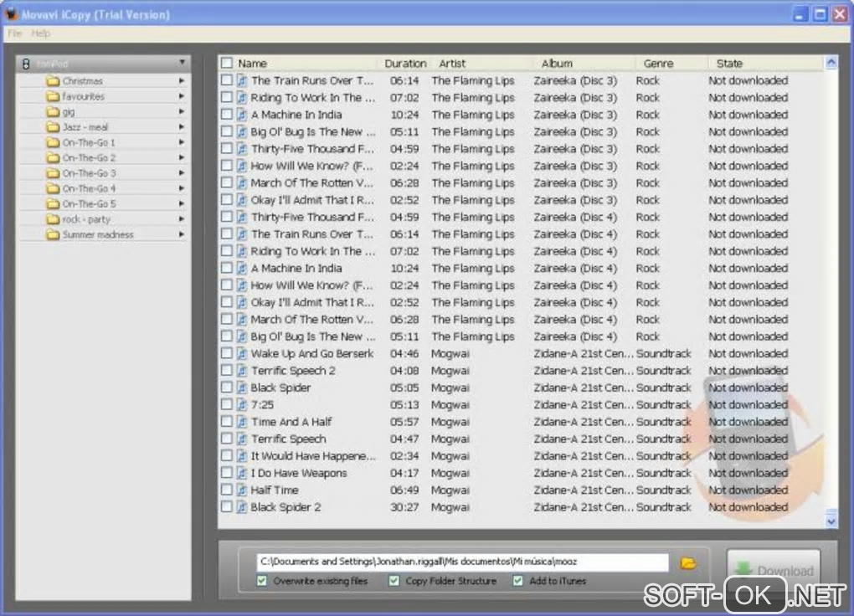Check the box for Time And A Half
The height and width of the screenshot is (616, 854).
[227, 422]
